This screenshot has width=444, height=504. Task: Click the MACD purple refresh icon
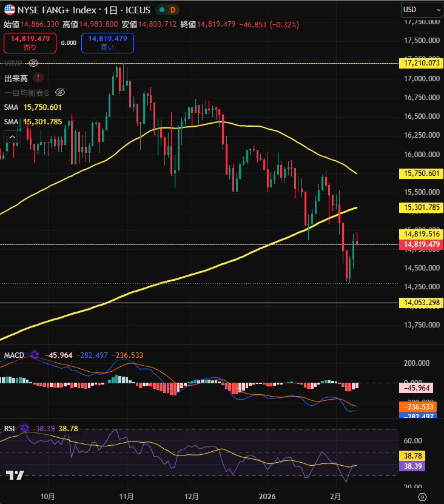click(34, 355)
